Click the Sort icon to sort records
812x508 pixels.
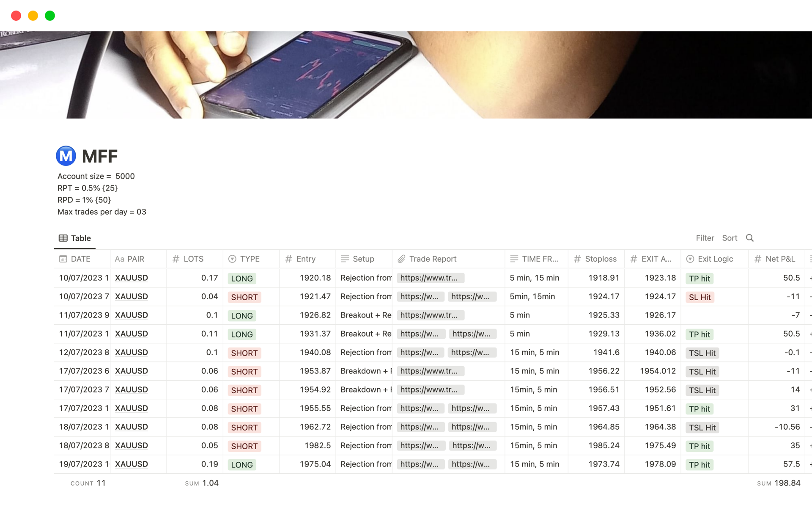[x=729, y=237]
